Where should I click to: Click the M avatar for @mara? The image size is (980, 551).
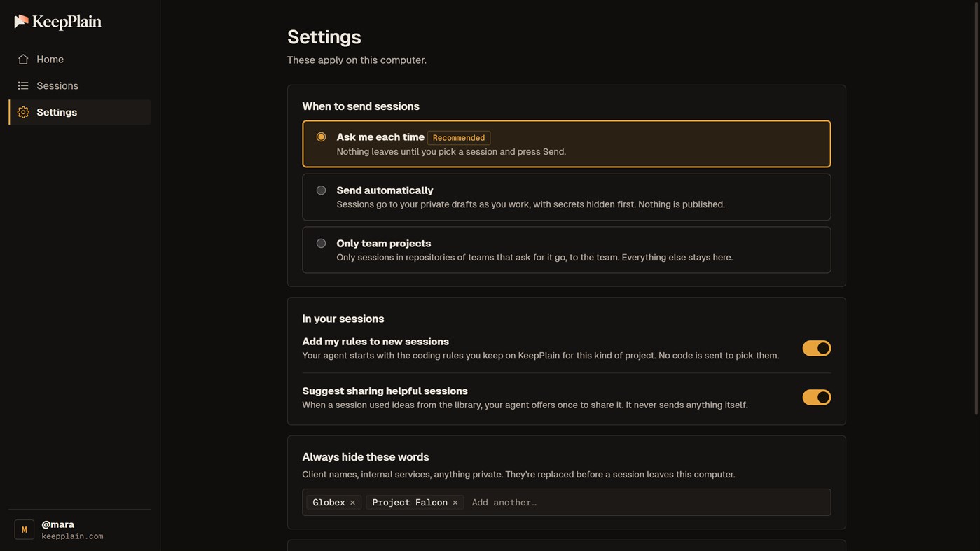[25, 530]
